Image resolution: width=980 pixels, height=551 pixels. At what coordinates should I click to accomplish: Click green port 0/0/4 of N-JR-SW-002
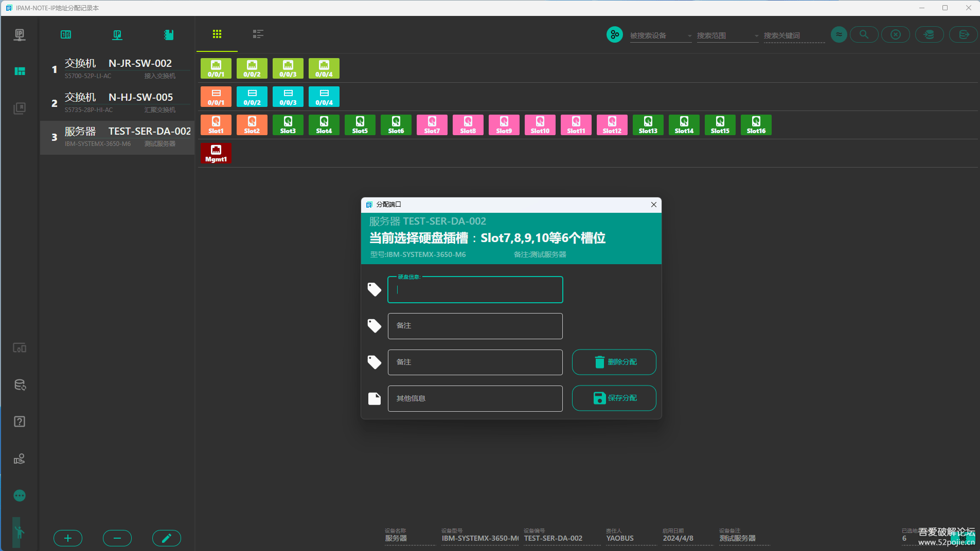324,68
